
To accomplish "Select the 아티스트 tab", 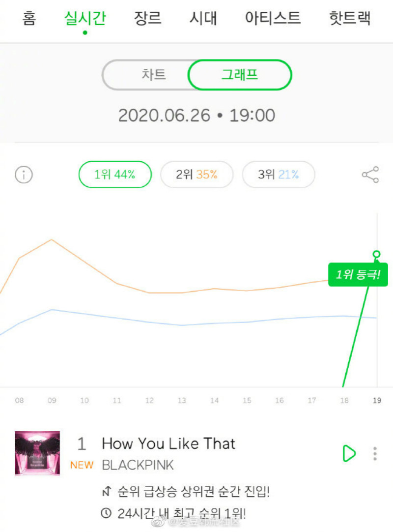I will coord(273,19).
